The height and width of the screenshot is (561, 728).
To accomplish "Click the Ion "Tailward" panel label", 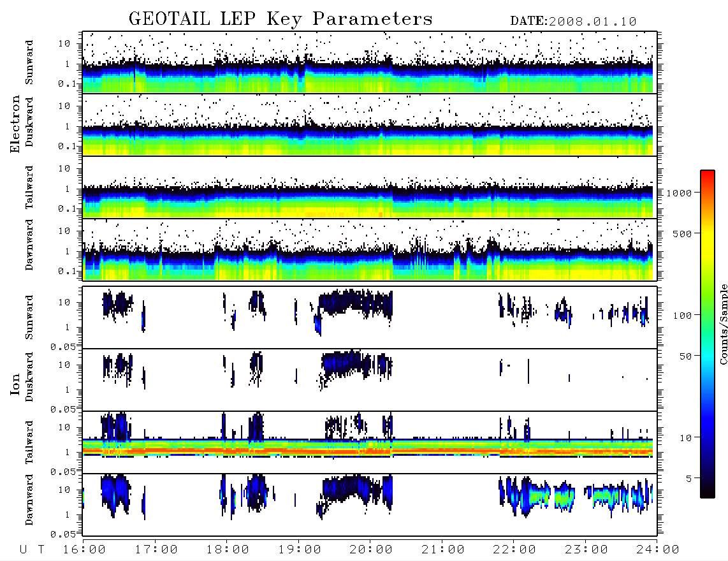I will tap(29, 442).
